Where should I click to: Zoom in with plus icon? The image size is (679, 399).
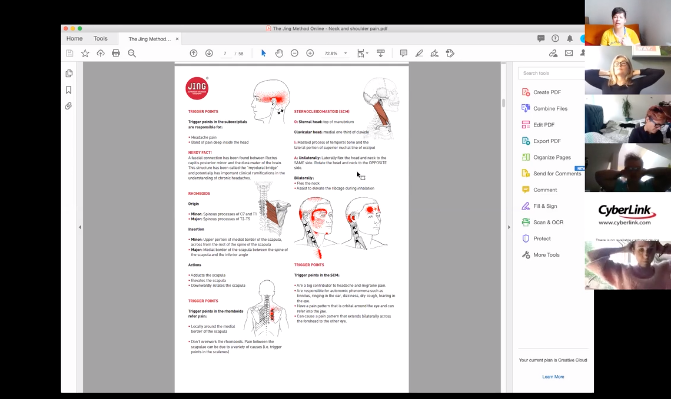[x=310, y=53]
